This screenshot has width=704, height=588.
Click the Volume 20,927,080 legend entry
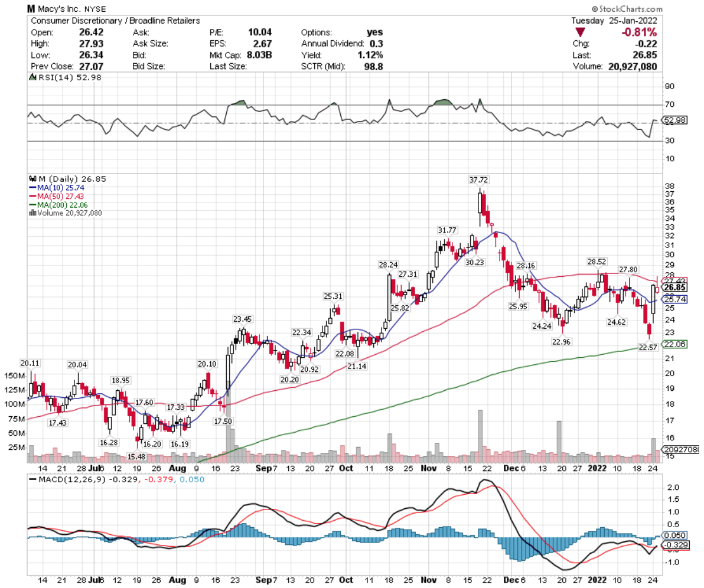point(70,213)
